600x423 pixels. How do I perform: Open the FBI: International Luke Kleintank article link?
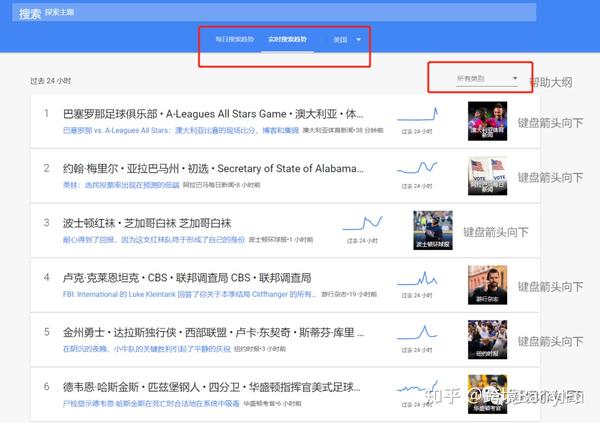190,294
